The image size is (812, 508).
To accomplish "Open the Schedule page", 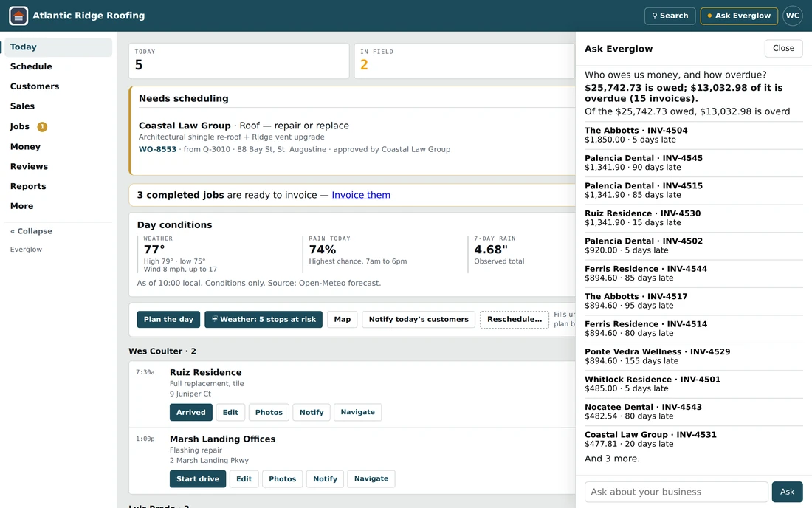I will pos(57,66).
